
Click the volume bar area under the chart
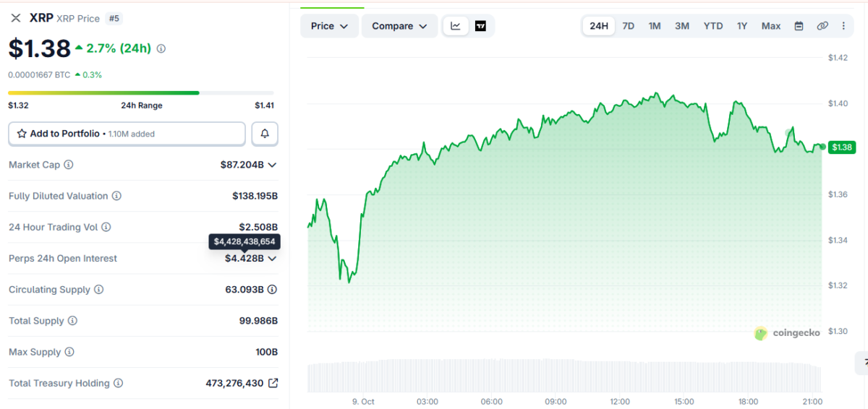click(x=565, y=375)
